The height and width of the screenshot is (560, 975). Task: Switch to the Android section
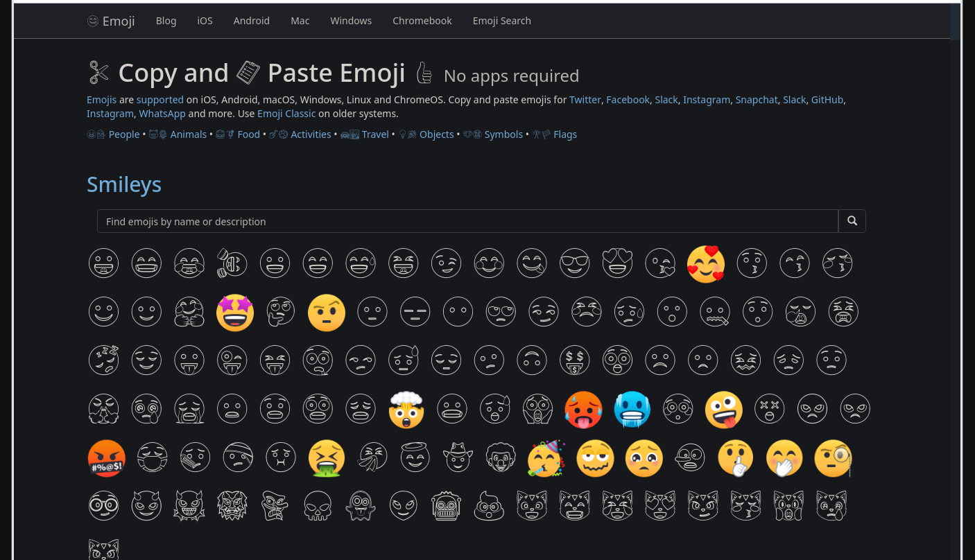point(251,20)
